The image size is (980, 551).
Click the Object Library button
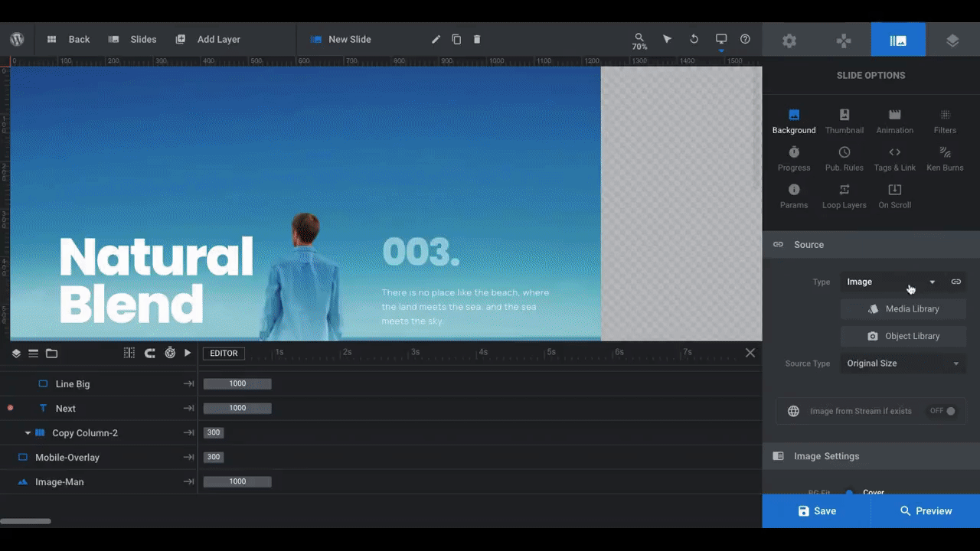pos(903,336)
